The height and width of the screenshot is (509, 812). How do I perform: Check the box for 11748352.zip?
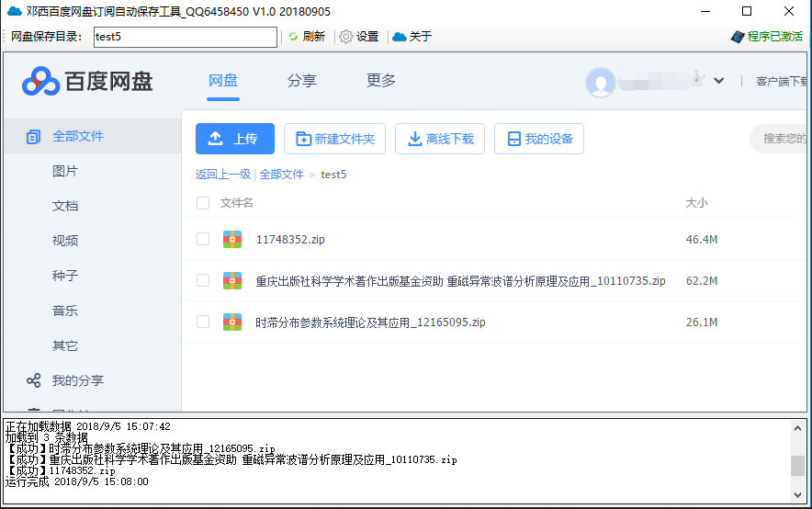(x=203, y=239)
